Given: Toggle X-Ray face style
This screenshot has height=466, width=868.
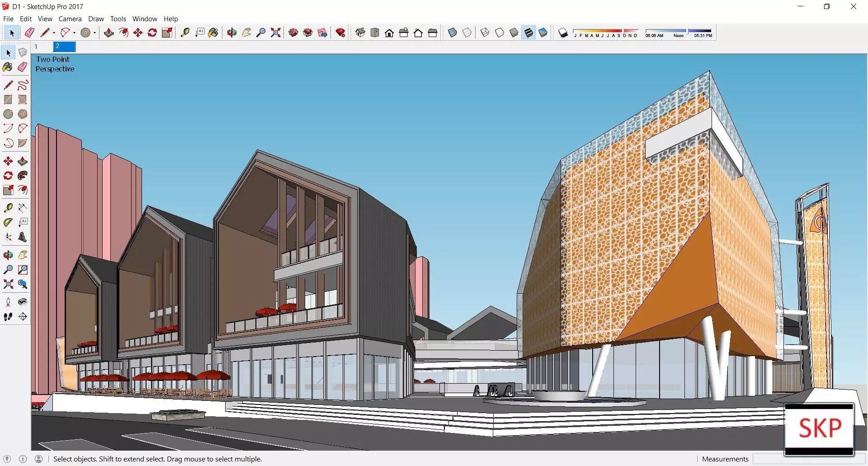Looking at the screenshot, I should click(453, 33).
